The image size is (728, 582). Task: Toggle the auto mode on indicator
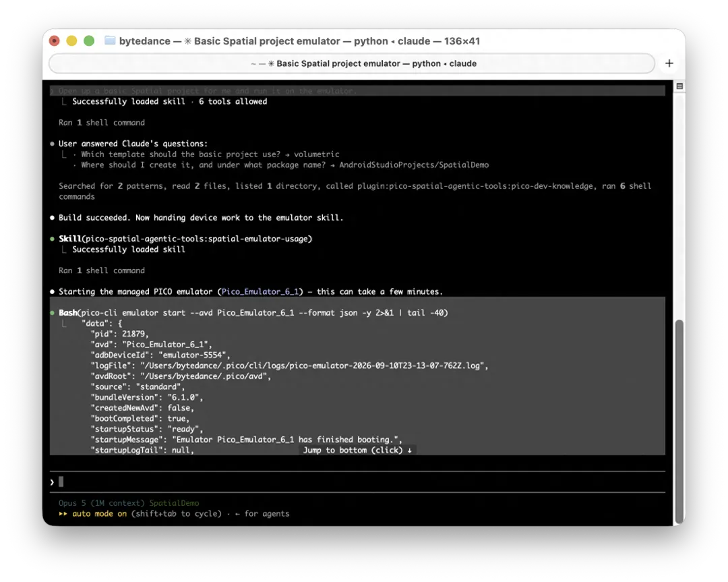tap(99, 514)
